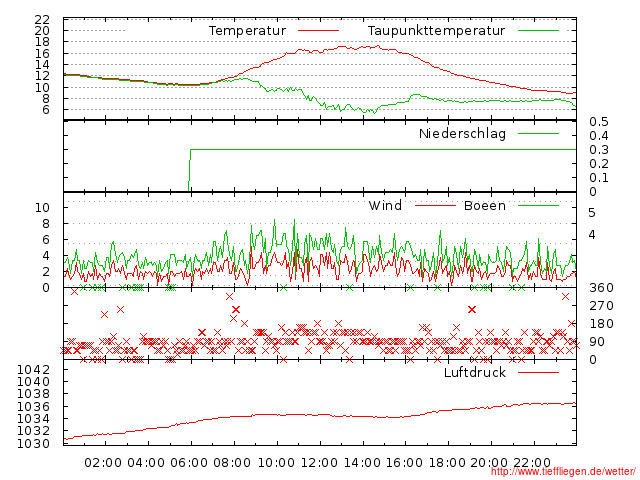Select the red Luftdruck legend line
Screen dimensions: 640x480
538,372
